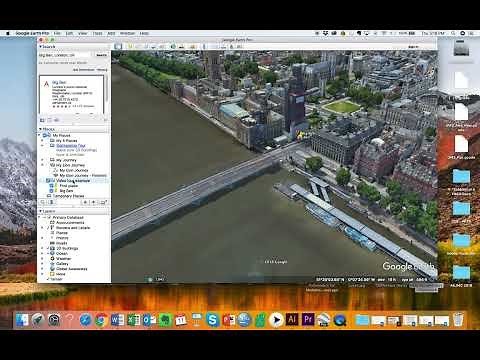Open Adobe Illustrator from the Dock
This screenshot has width=480, height=360.
[x=292, y=320]
